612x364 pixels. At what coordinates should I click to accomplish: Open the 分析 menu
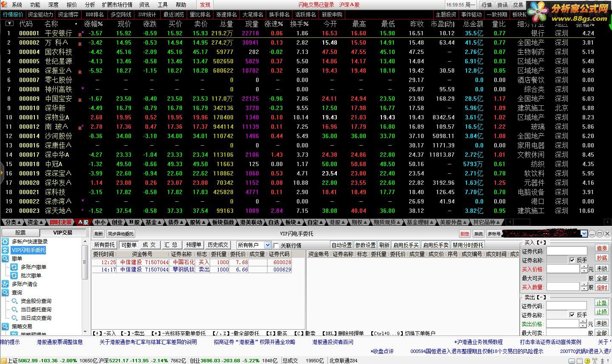click(x=90, y=5)
